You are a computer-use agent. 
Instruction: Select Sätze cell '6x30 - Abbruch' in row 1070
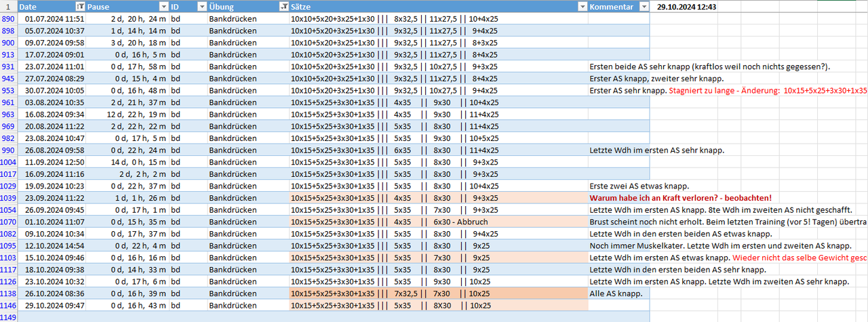pyautogui.click(x=439, y=221)
